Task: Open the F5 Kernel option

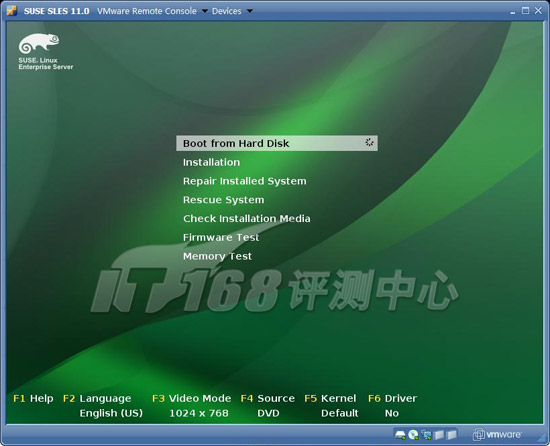Action: point(330,399)
